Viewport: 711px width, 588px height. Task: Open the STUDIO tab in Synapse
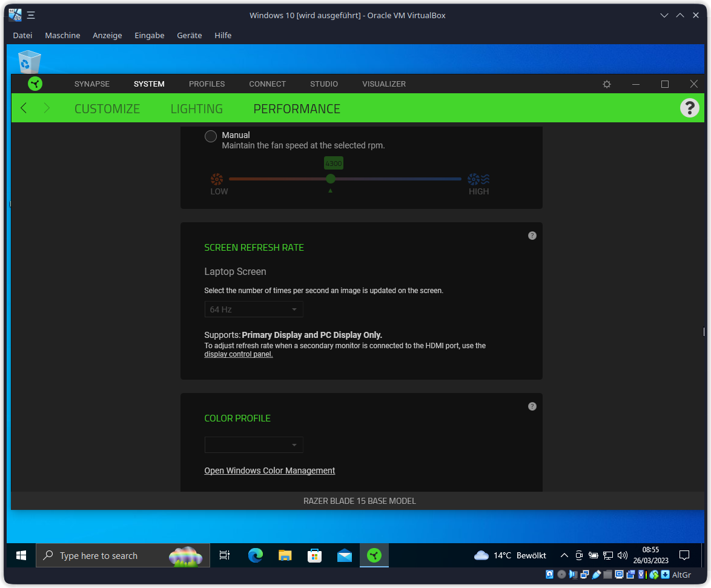pyautogui.click(x=323, y=84)
